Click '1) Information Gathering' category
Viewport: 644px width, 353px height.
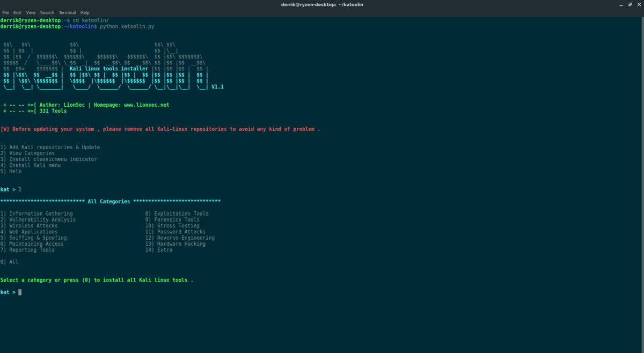[x=36, y=214]
